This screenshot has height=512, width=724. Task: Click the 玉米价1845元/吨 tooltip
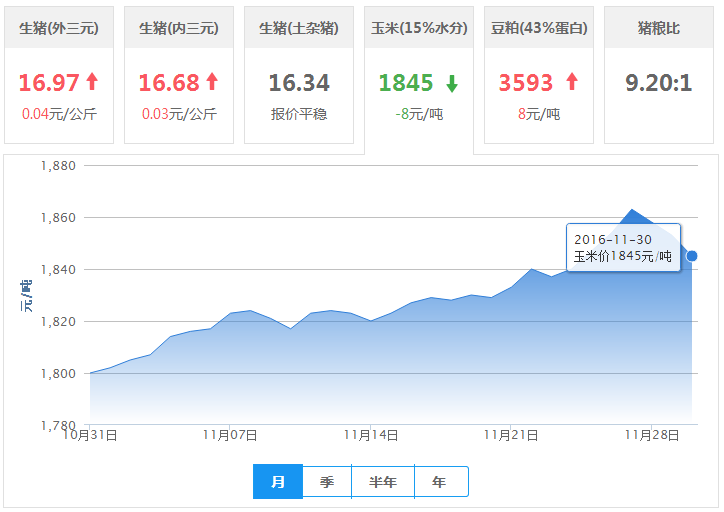coord(623,247)
